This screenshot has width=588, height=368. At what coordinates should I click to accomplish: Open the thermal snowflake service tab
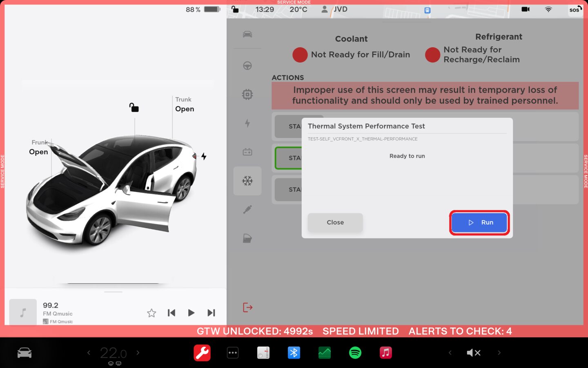point(247,181)
